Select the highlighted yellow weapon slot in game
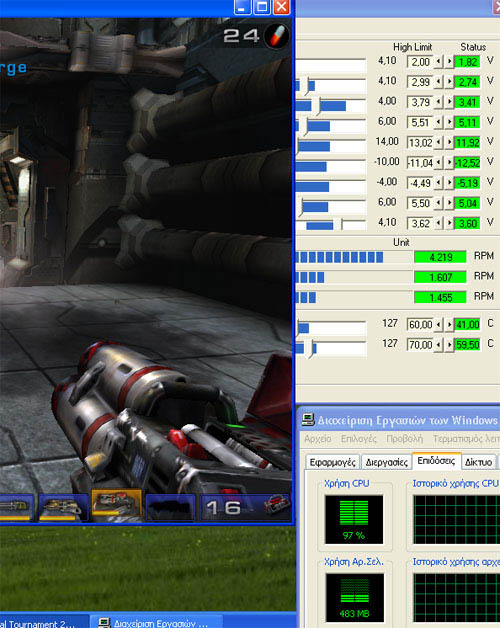Screen dimensions: 500x628 (116, 505)
